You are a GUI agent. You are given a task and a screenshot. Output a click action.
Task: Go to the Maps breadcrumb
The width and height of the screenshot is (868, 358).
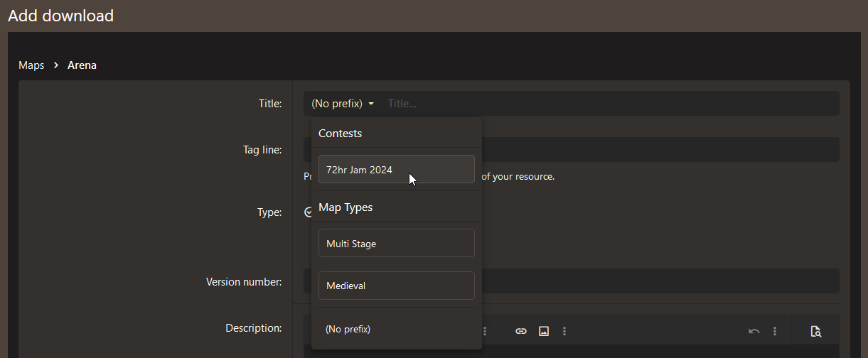tap(31, 65)
